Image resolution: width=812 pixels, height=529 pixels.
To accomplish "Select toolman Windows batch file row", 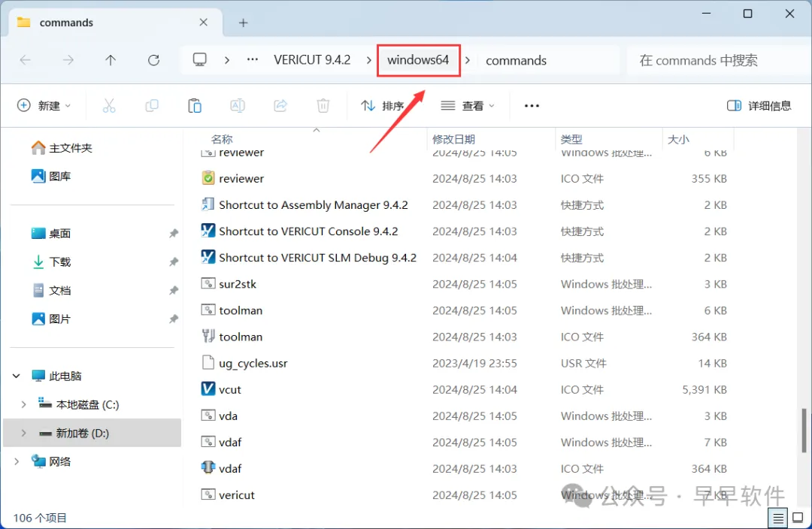I will [463, 310].
